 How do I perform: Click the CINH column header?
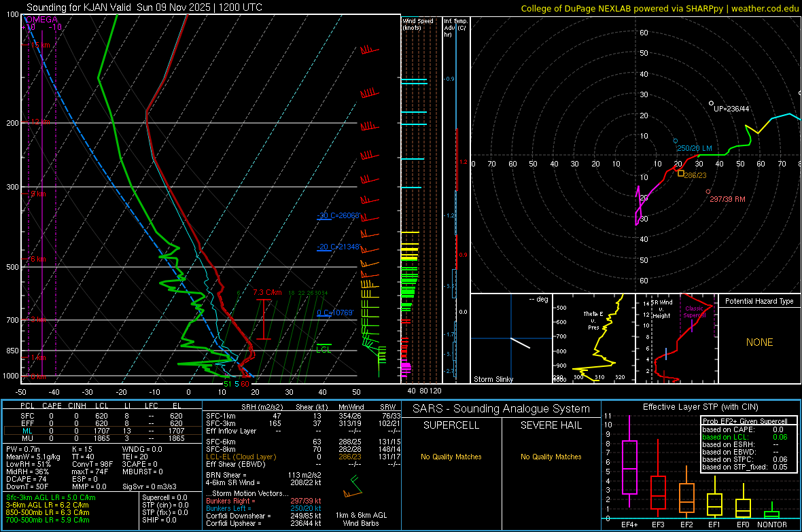(x=77, y=406)
